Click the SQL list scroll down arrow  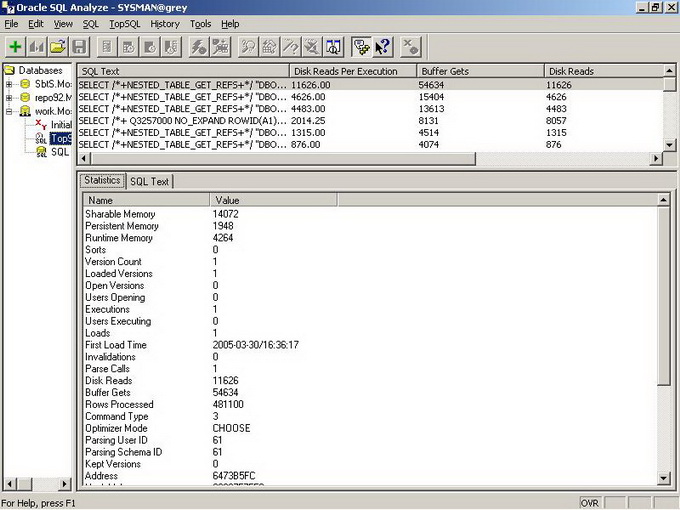pyautogui.click(x=670, y=145)
